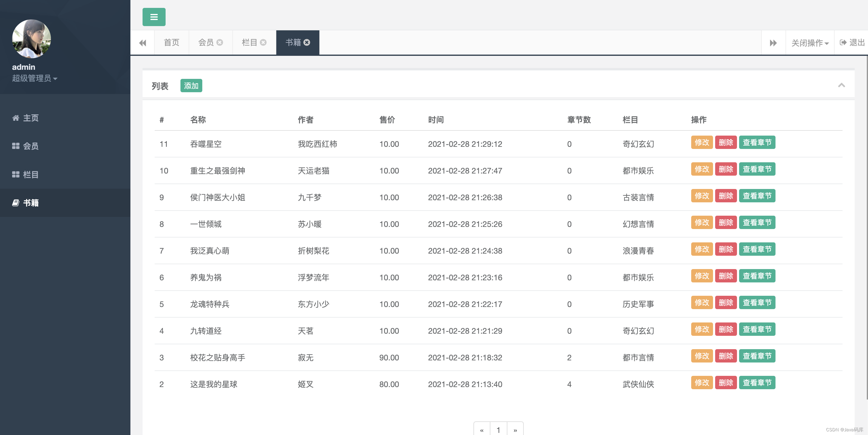Collapse the 列表 panel with chevron

point(841,85)
